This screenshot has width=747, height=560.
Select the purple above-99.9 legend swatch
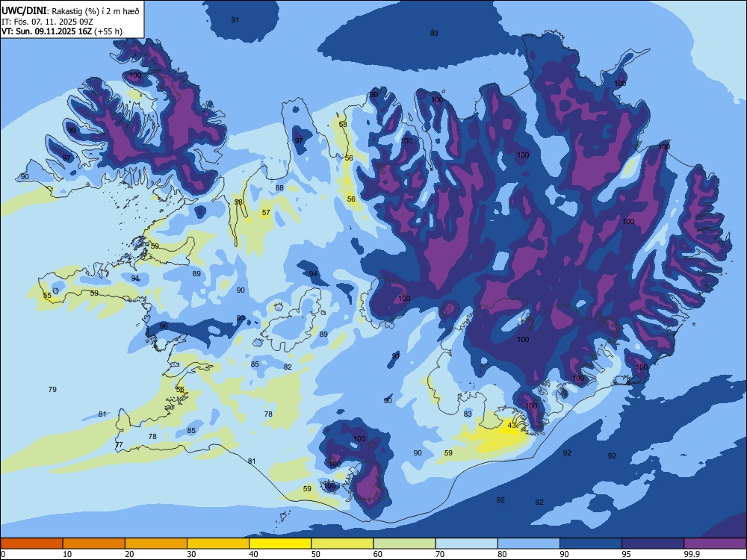(715, 544)
